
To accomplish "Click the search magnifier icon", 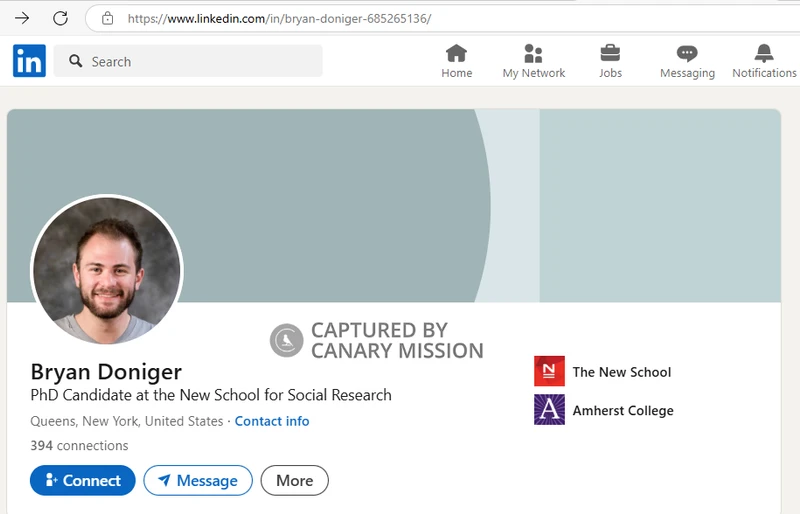I will 76,61.
